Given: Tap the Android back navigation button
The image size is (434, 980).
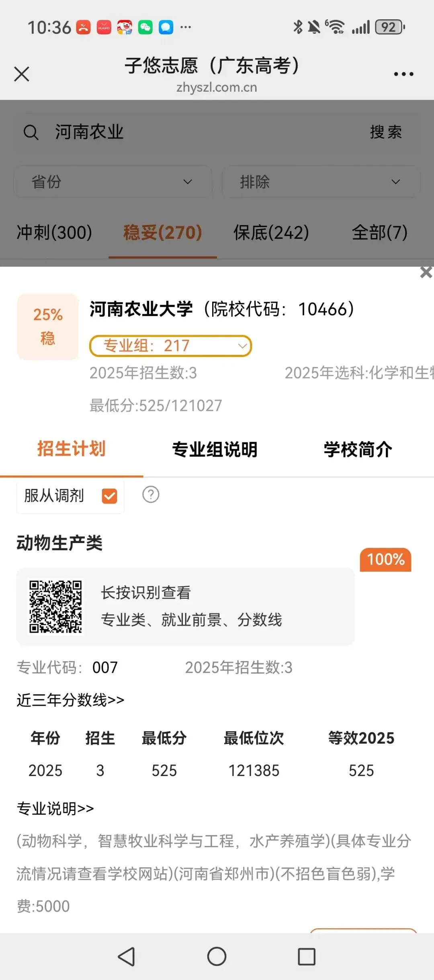Looking at the screenshot, I should (127, 956).
